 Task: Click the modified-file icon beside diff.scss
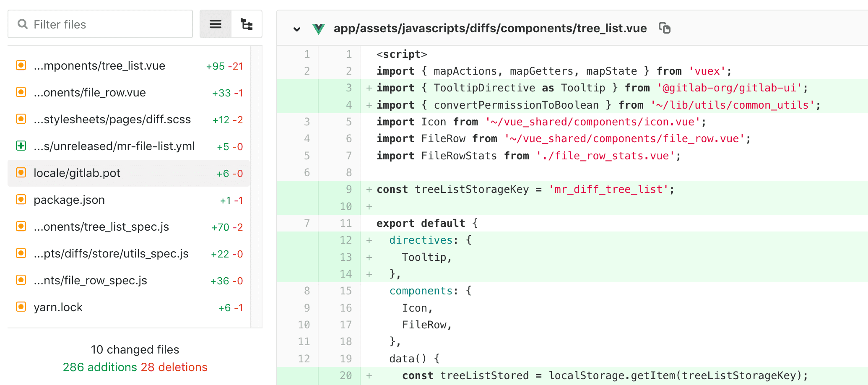pos(21,119)
